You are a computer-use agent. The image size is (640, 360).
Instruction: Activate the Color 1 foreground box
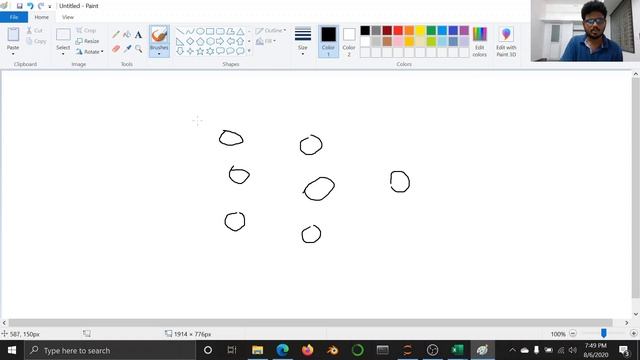pyautogui.click(x=328, y=42)
